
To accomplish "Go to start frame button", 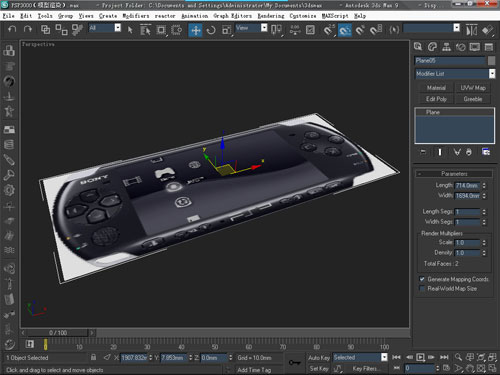I will click(x=396, y=357).
